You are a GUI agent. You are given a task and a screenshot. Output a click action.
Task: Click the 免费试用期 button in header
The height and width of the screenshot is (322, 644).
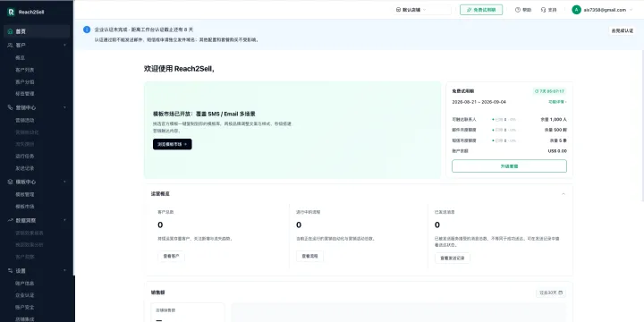[x=481, y=10]
